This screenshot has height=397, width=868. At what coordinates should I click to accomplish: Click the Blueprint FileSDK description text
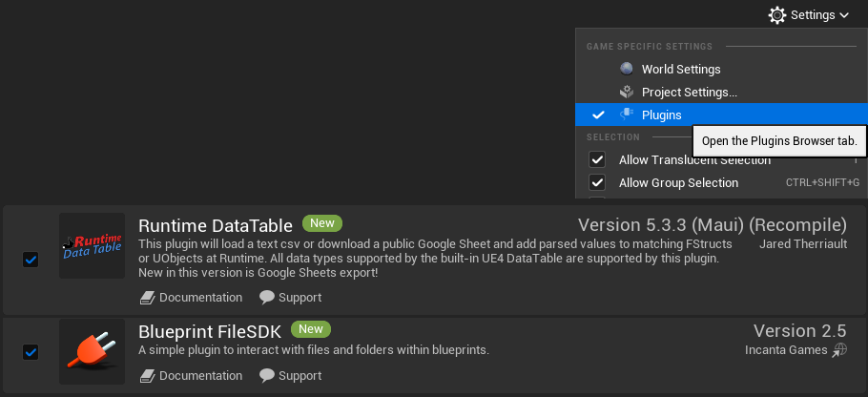(314, 350)
